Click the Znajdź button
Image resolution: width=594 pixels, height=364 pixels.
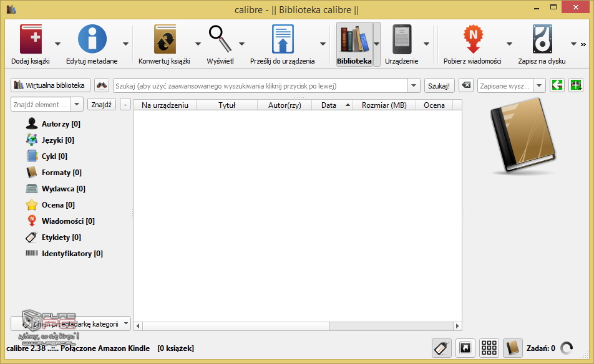click(102, 105)
